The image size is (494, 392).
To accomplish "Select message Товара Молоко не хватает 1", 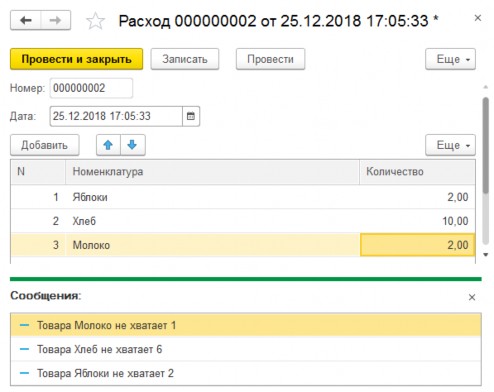I will 246,325.
